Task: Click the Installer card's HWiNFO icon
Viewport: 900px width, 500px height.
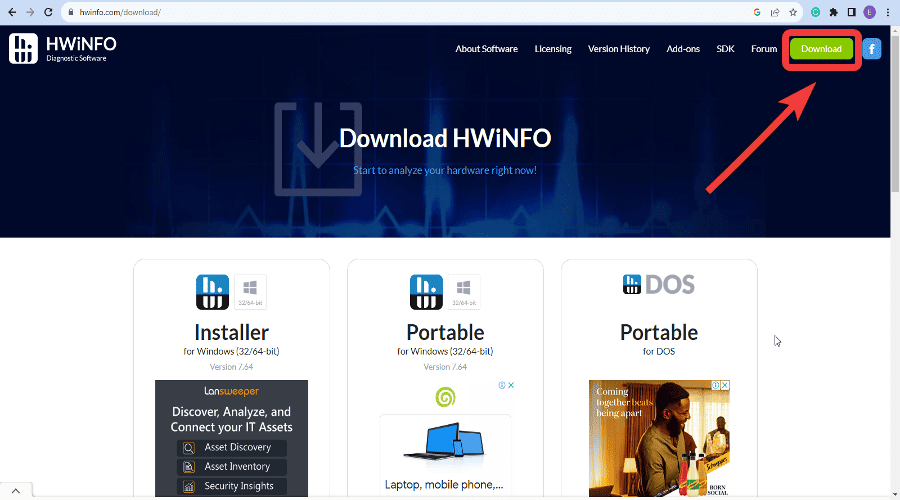Action: (212, 292)
